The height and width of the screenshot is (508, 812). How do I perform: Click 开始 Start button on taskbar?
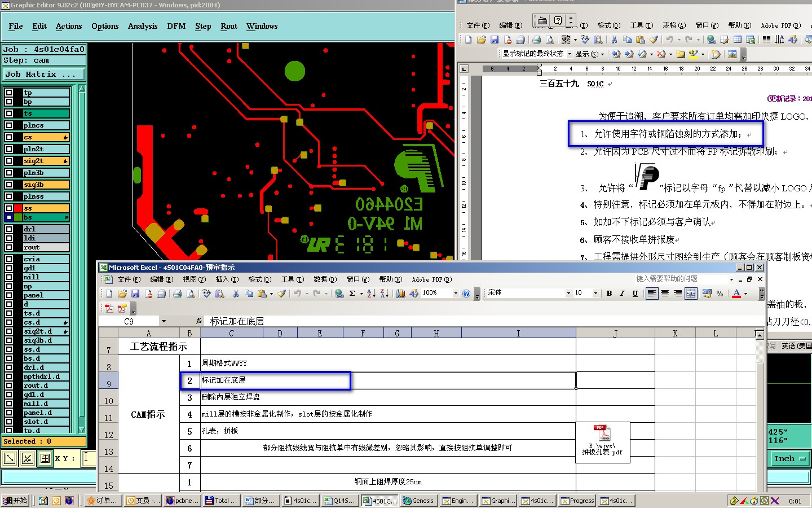[15, 501]
